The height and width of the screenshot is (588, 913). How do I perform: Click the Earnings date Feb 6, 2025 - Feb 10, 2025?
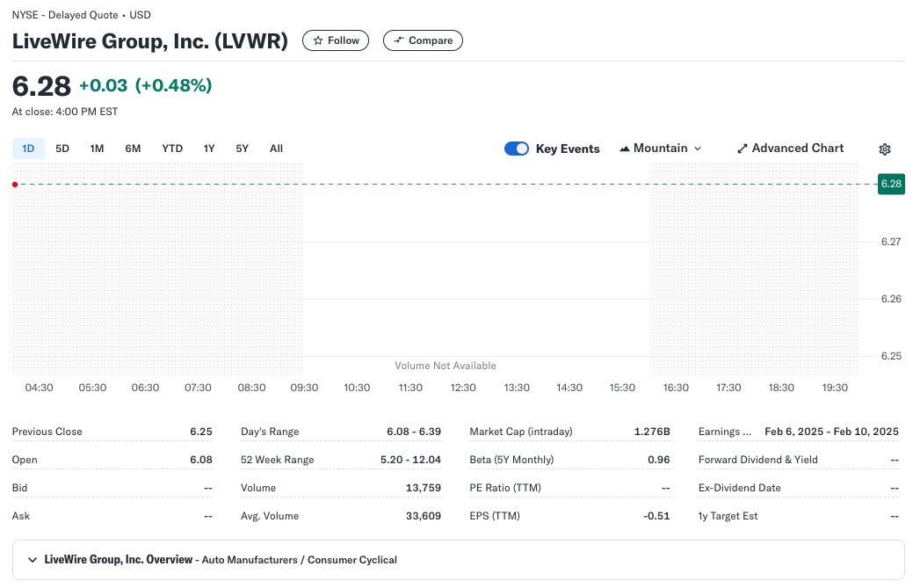(831, 432)
